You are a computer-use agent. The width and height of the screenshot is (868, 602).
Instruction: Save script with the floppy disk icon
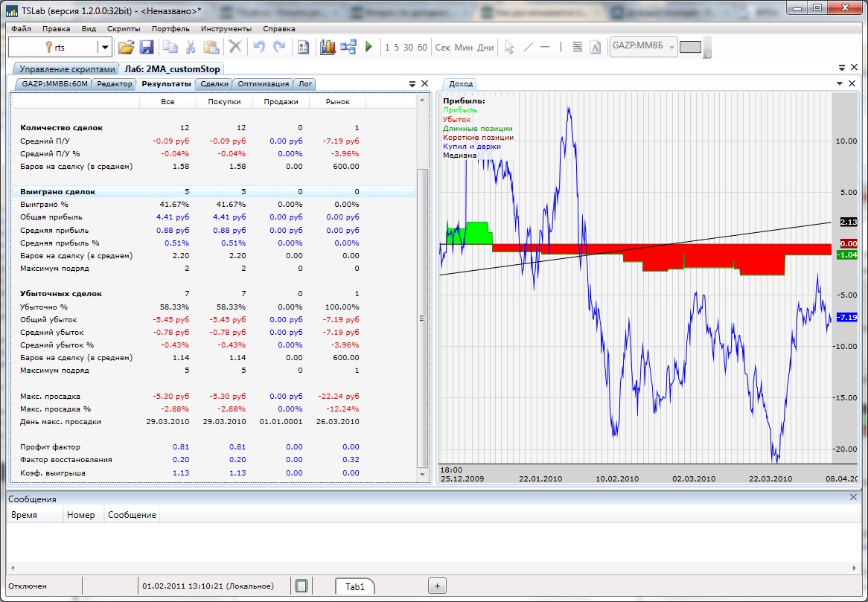coord(146,47)
